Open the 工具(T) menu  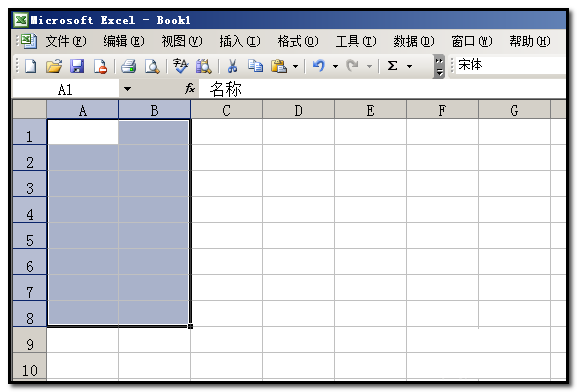pos(356,41)
